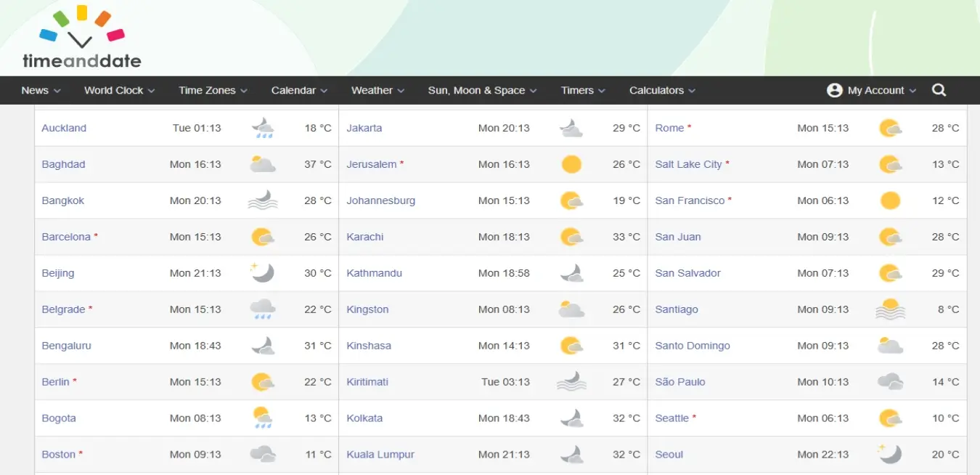Click Kathmandu's cloudy night weather icon
The width and height of the screenshot is (980, 475).
pos(572,273)
